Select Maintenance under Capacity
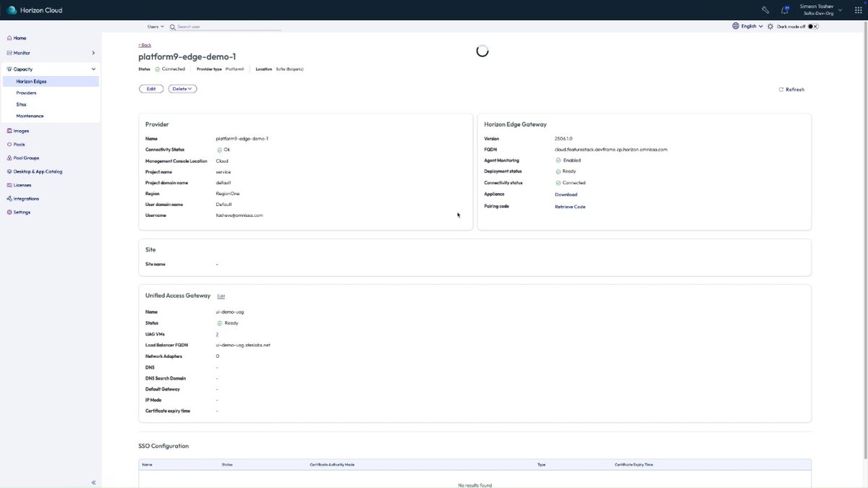Image resolution: width=868 pixels, height=488 pixels. click(30, 116)
